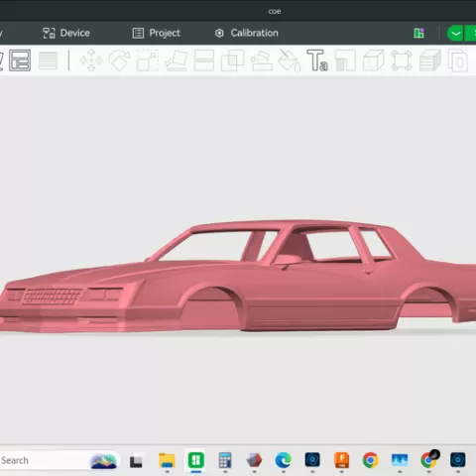476x476 pixels.
Task: Click the arrange plates toolbar icon
Action: tap(20, 60)
